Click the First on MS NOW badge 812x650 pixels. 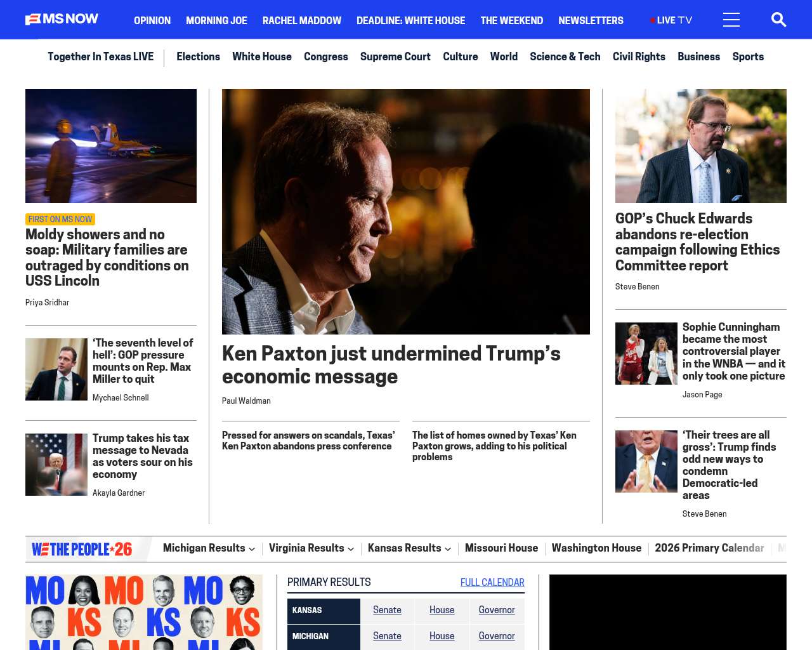(x=60, y=220)
